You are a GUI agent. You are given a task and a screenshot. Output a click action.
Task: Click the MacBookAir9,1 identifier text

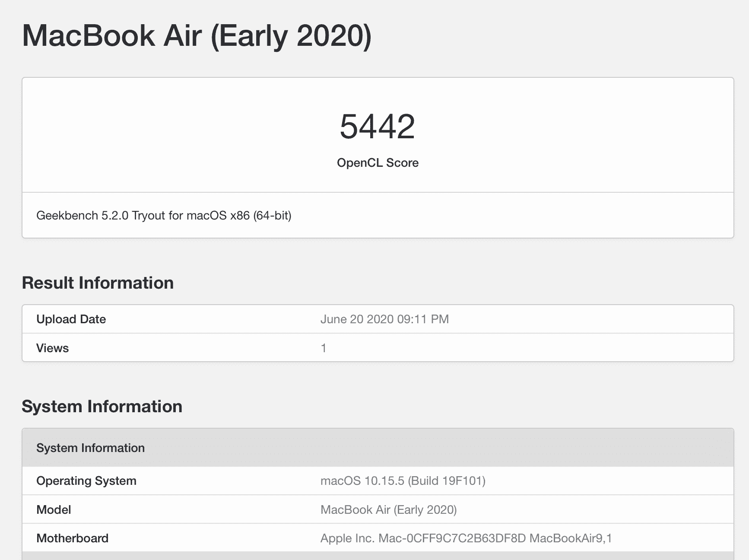tap(571, 538)
